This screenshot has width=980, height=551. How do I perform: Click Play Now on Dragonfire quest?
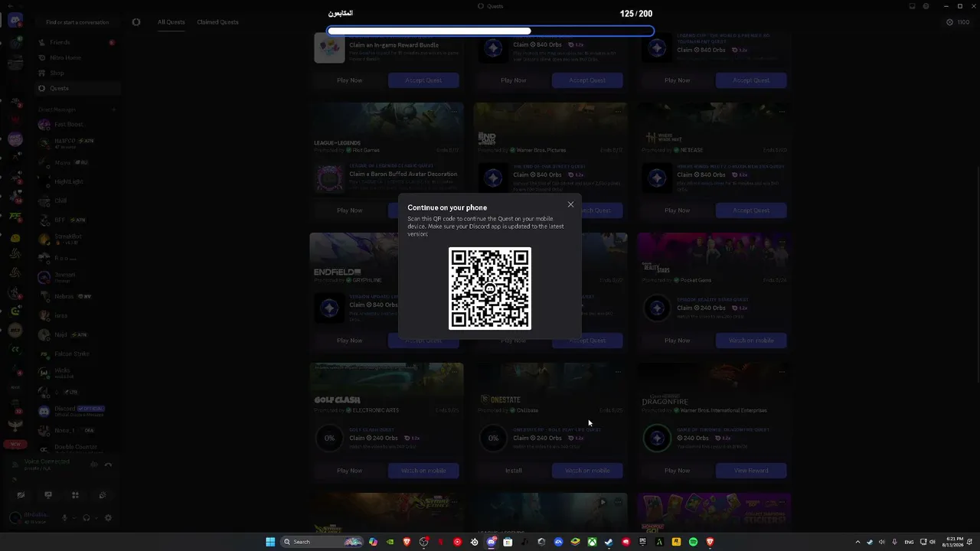[678, 471]
